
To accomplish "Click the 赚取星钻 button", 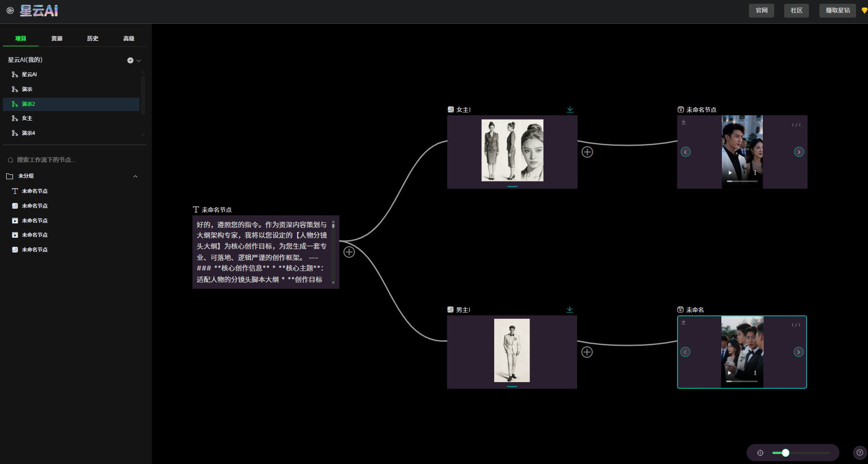I will point(838,10).
